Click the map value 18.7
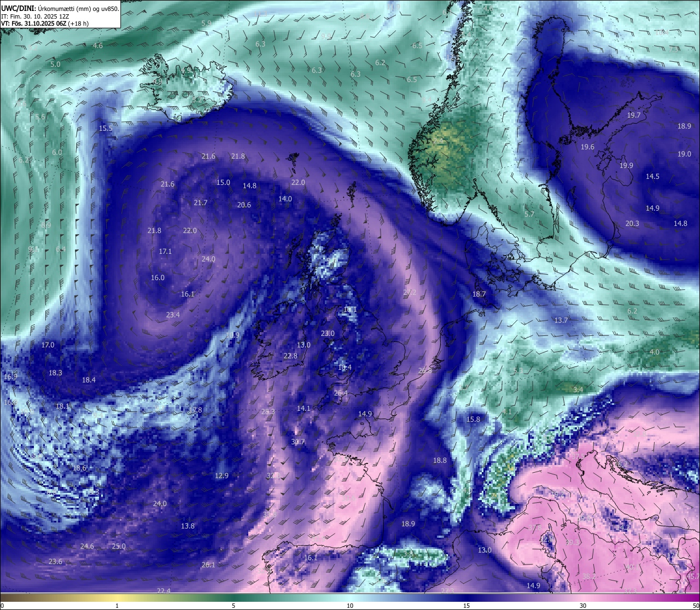 point(479,294)
